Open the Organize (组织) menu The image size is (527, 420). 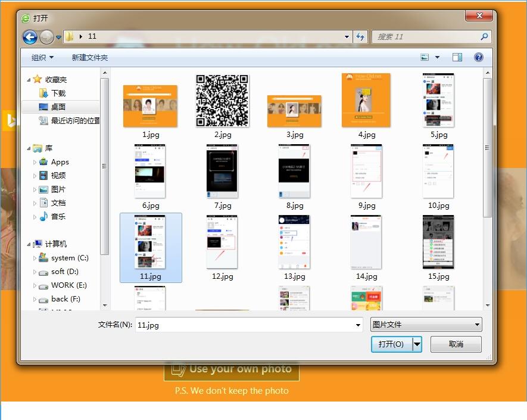point(42,58)
